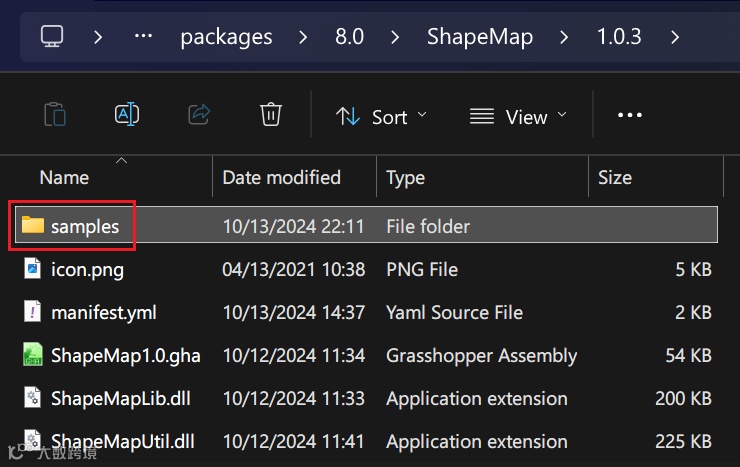Click the Rename toolbar icon
This screenshot has width=740, height=467.
127,115
